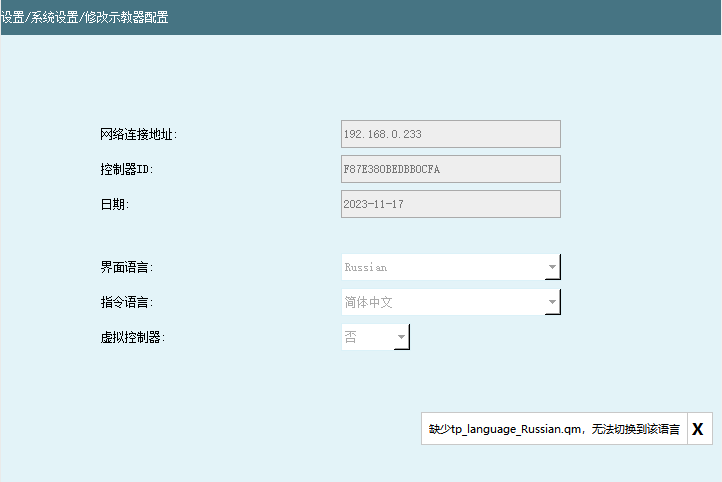The image size is (722, 482).
Task: Click the 控制器ID label
Action: tap(126, 170)
